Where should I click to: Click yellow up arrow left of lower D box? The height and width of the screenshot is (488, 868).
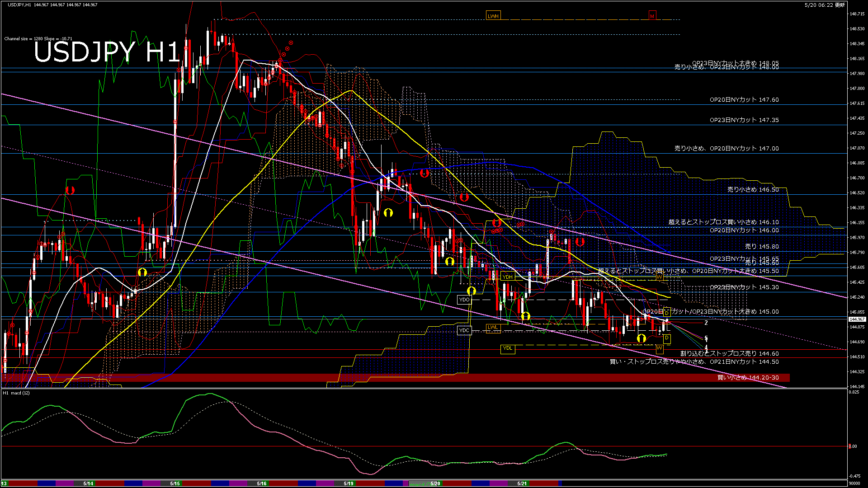(641, 338)
